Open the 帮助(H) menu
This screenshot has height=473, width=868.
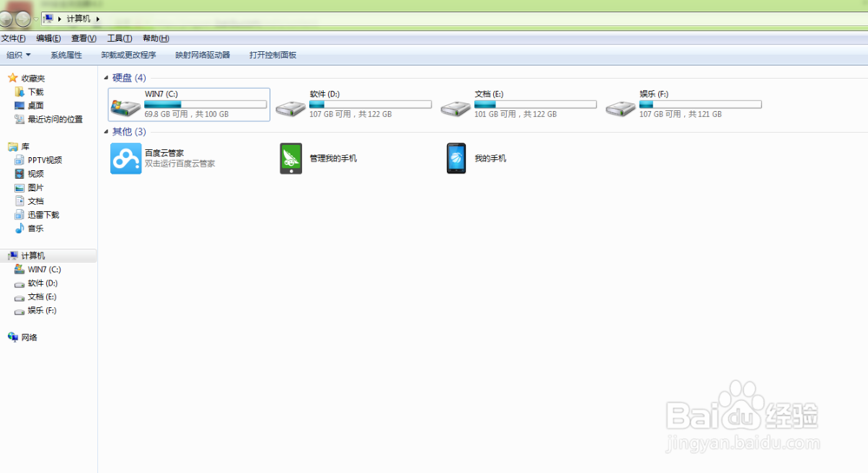tap(155, 38)
